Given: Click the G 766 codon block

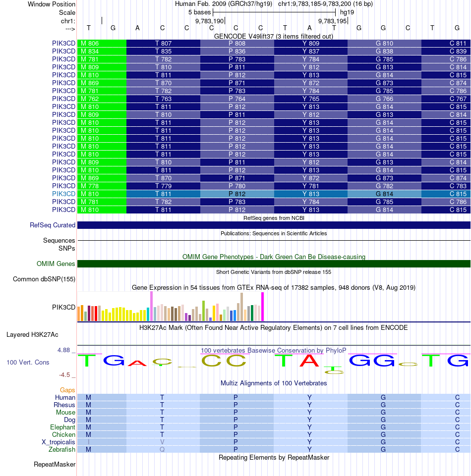Looking at the screenshot, I should point(384,99).
